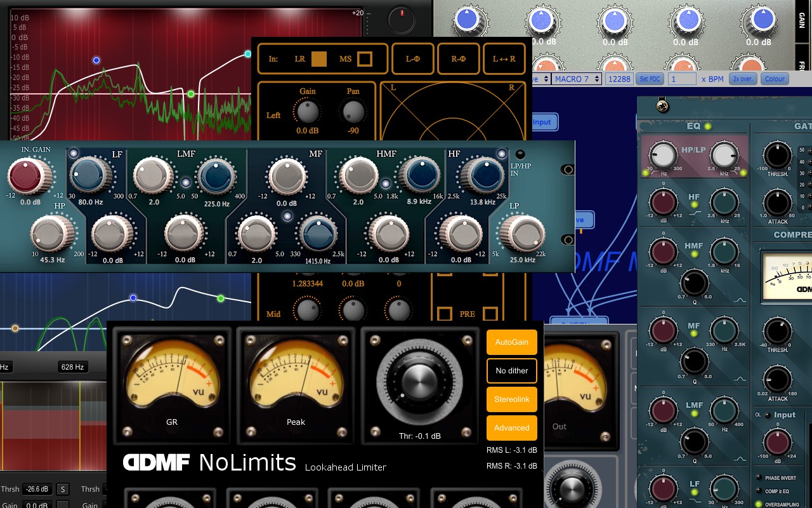
Task: Select the blue EQ node in lower blue graph
Action: click(x=133, y=298)
